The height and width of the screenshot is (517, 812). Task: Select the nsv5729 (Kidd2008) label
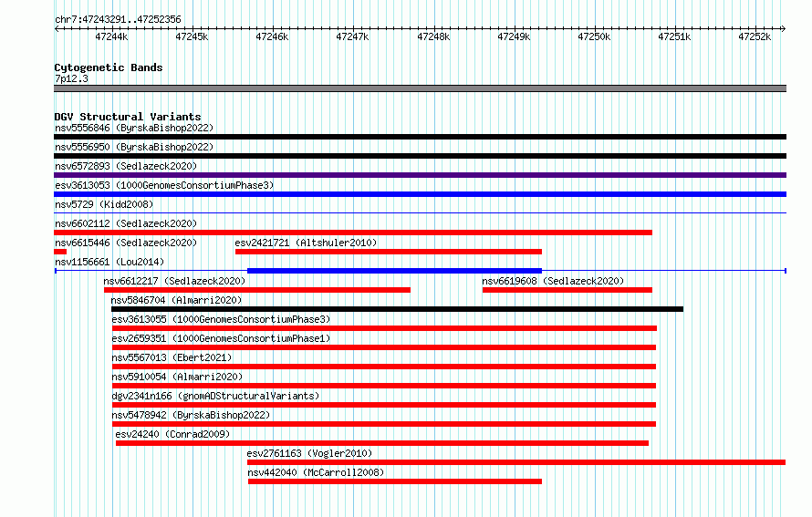tap(104, 204)
